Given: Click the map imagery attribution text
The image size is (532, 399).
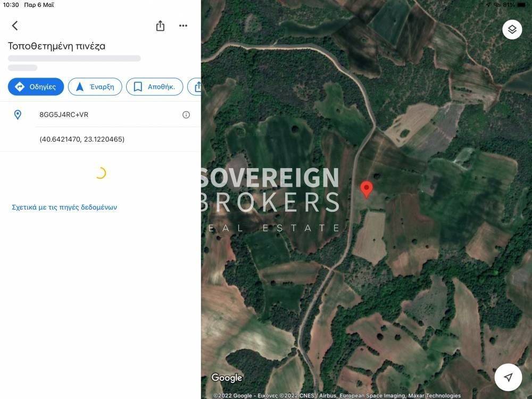Looking at the screenshot, I should click(337, 396).
